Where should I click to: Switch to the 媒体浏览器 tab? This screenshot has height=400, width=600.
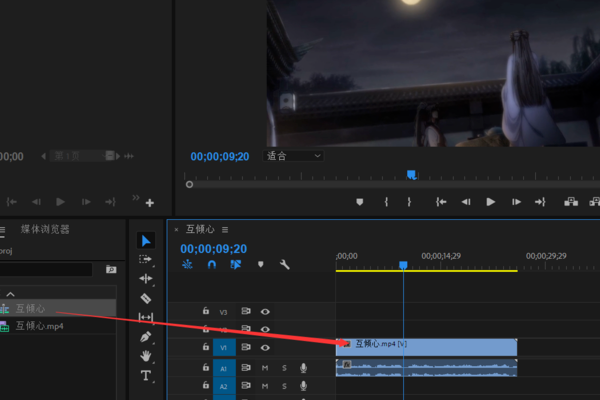click(45, 229)
